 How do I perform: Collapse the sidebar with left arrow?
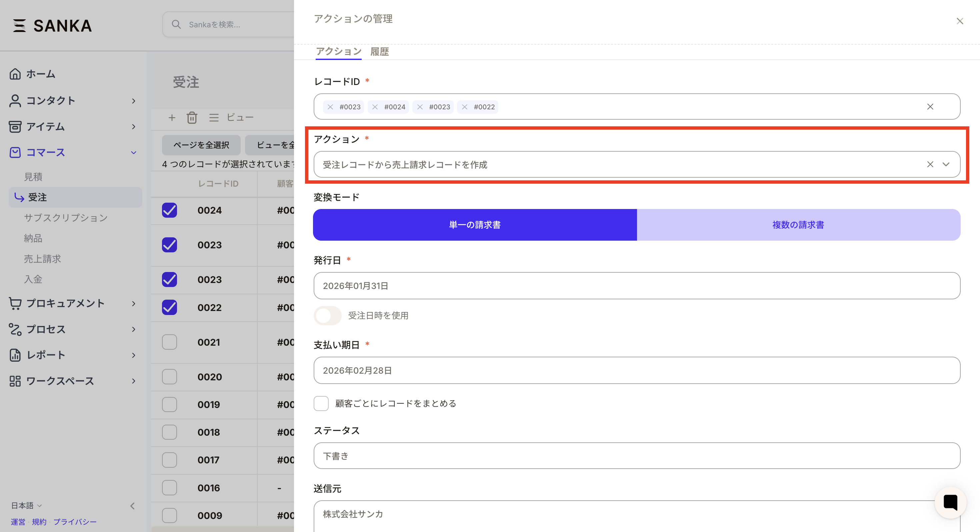tap(132, 506)
